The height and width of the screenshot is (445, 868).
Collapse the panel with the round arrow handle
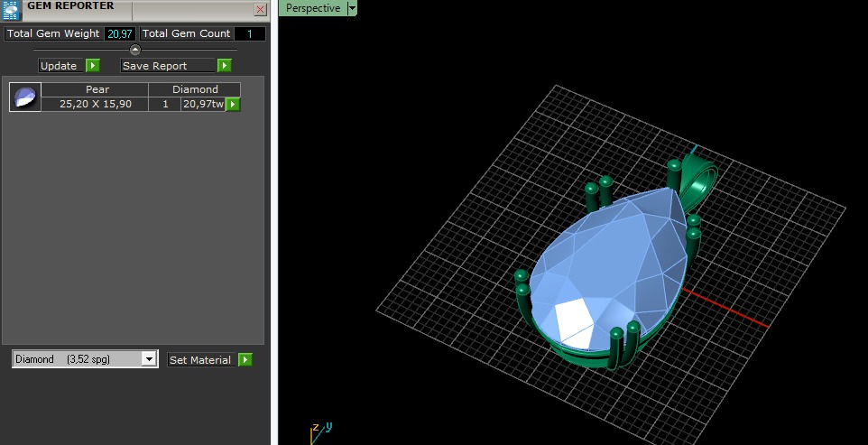tap(135, 50)
